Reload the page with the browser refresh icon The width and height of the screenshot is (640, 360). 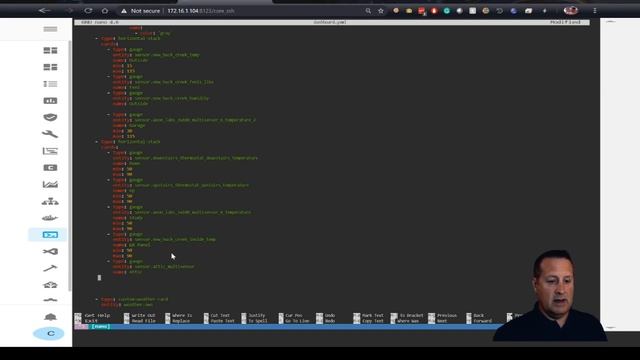pos(88,11)
